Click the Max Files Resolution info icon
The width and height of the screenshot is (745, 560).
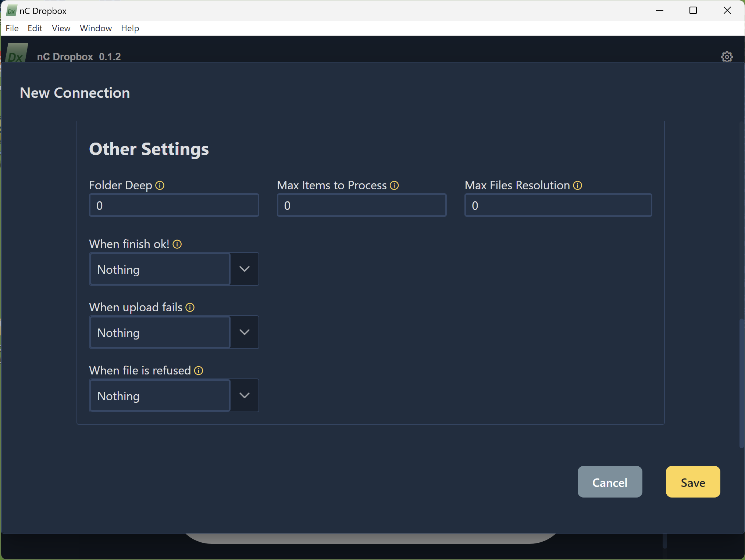tap(577, 185)
